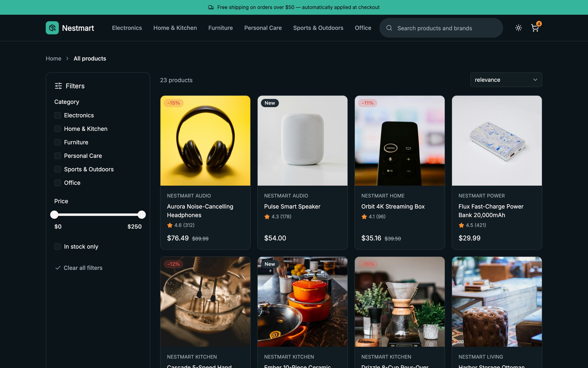Image resolution: width=588 pixels, height=368 pixels.
Task: Open the Furniture navigation item
Action: click(220, 28)
